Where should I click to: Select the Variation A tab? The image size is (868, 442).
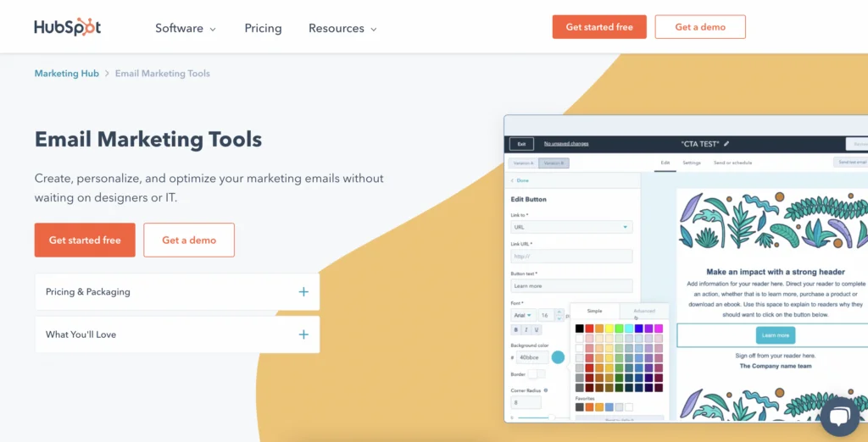523,163
